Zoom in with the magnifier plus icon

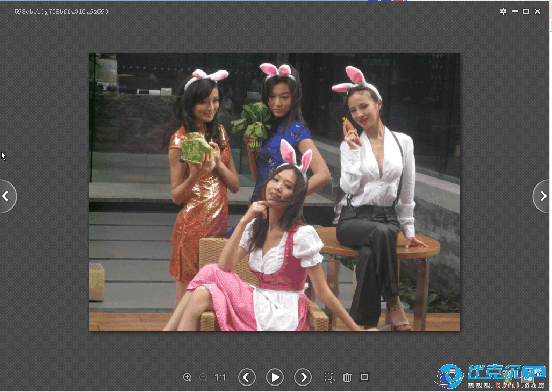[187, 377]
